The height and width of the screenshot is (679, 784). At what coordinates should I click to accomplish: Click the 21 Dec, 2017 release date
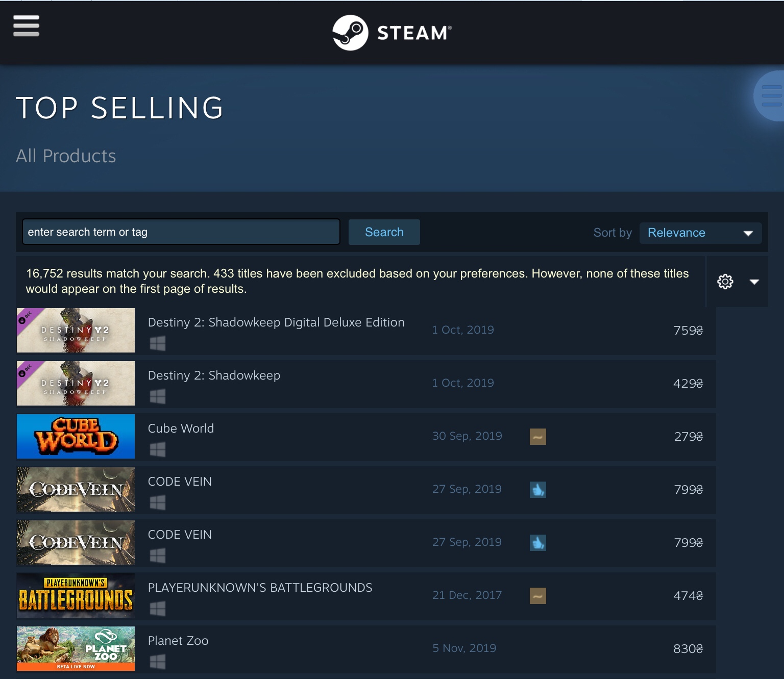tap(467, 595)
